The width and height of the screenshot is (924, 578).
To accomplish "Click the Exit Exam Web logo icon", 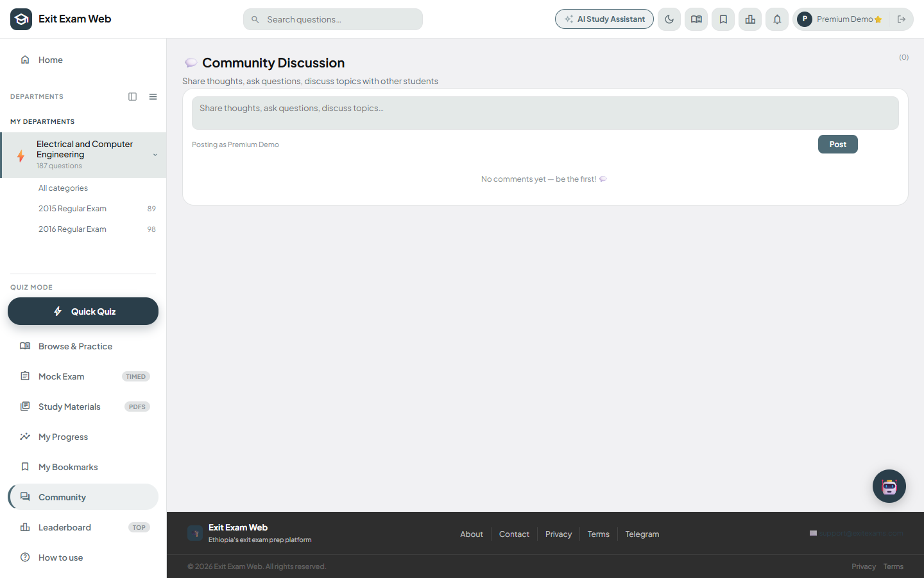I will point(21,19).
